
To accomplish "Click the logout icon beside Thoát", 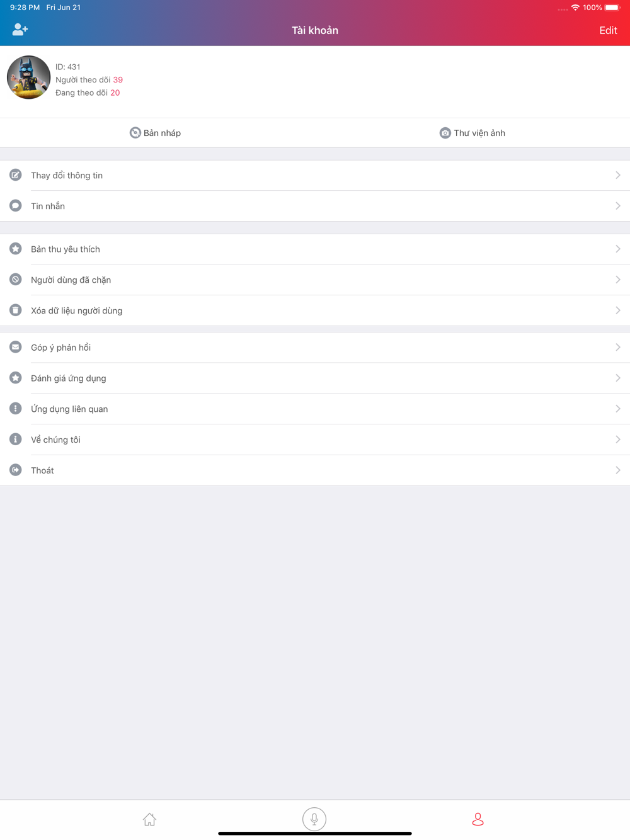I will tap(16, 470).
